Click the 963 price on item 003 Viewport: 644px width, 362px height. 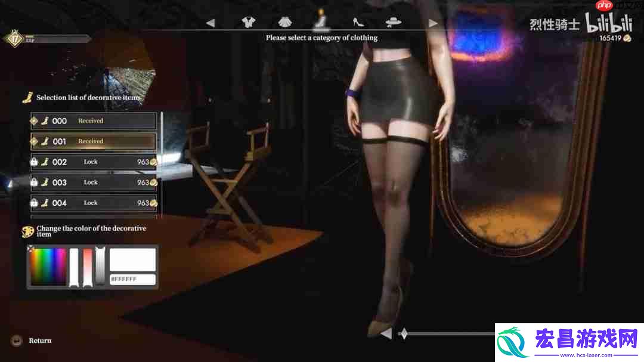point(143,182)
